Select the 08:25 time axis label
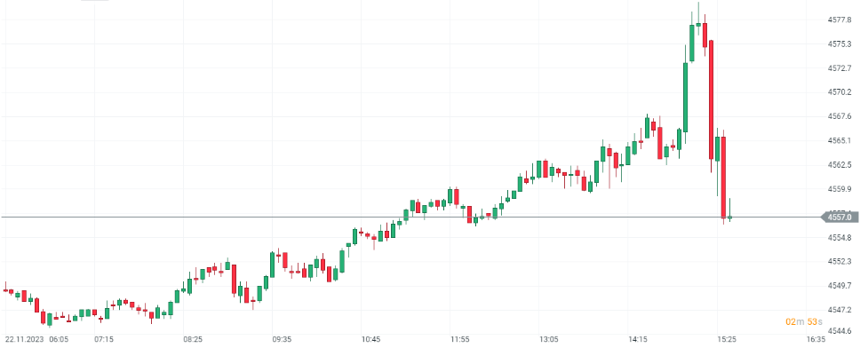This screenshot has height=356, width=868. pyautogui.click(x=193, y=339)
